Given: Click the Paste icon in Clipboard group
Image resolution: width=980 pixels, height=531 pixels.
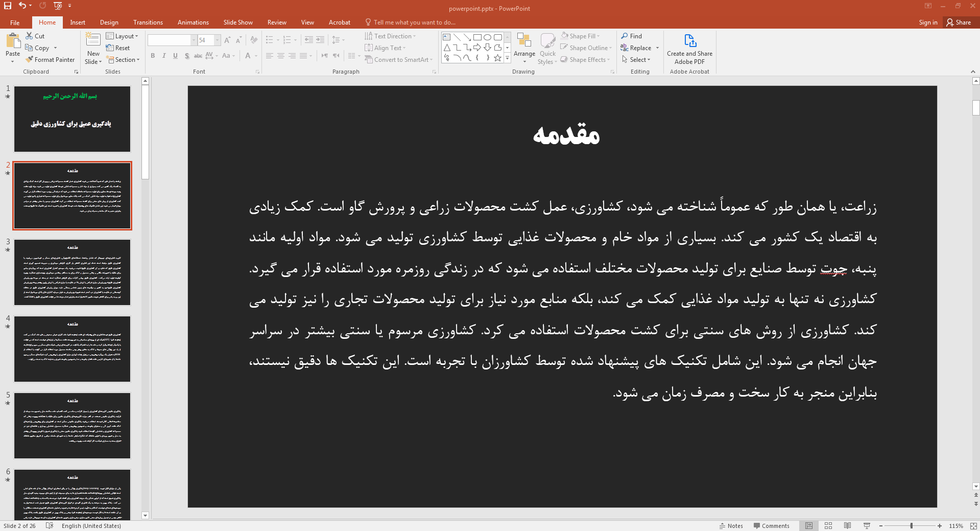Looking at the screenshot, I should coord(13,41).
